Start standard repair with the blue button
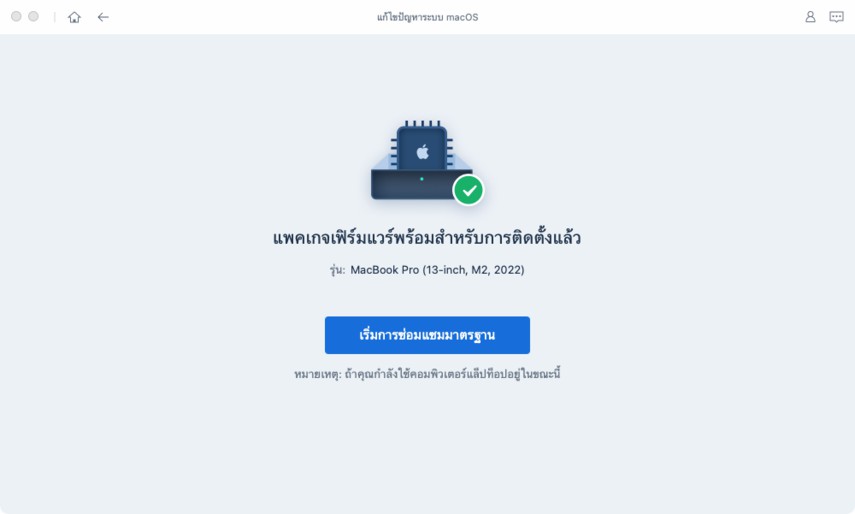 click(x=427, y=335)
